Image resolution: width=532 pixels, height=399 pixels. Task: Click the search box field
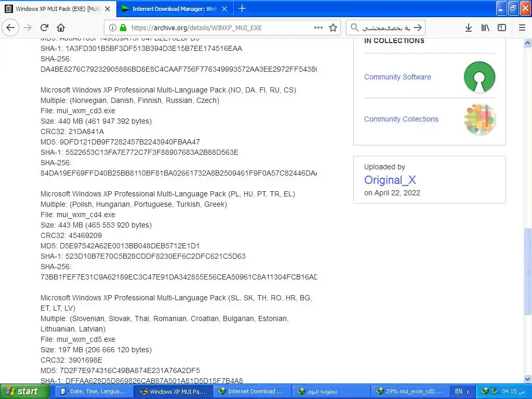click(x=386, y=28)
